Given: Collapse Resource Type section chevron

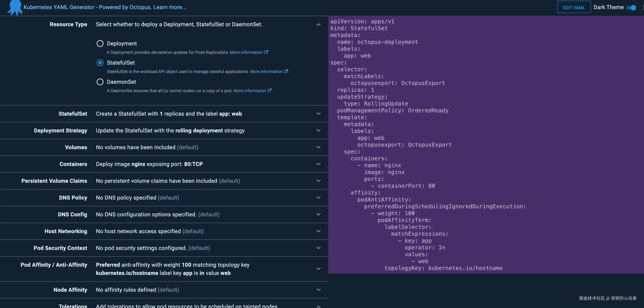Looking at the screenshot, I should pyautogui.click(x=318, y=24).
